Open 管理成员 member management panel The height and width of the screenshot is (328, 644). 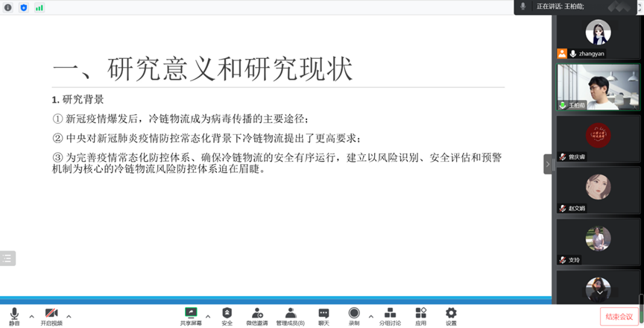click(290, 315)
